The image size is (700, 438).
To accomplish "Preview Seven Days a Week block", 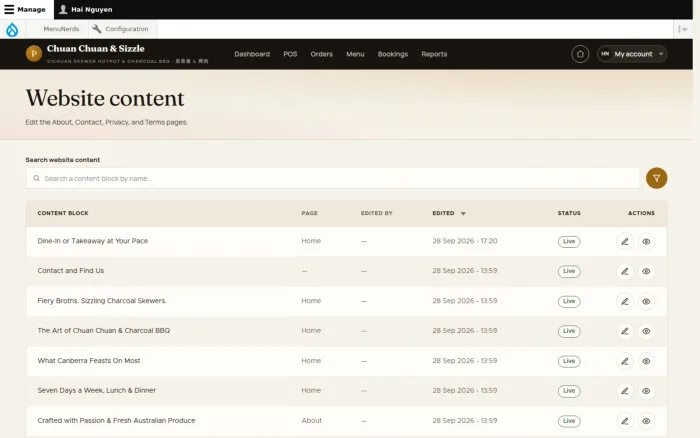I will pyautogui.click(x=646, y=391).
